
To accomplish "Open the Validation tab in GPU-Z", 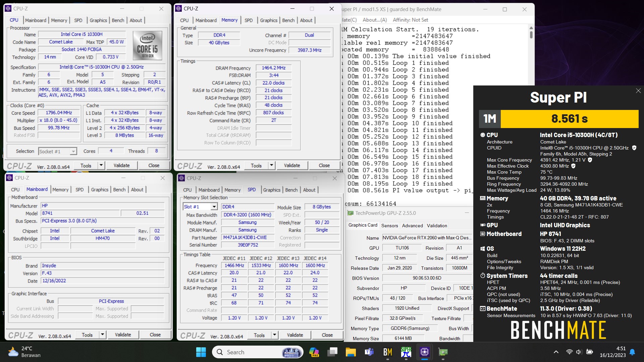I will pos(437,226).
